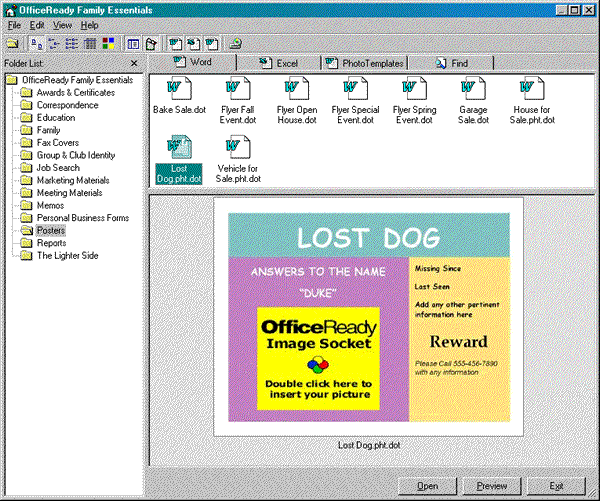Open the Memos folder
600x501 pixels.
[x=42, y=206]
